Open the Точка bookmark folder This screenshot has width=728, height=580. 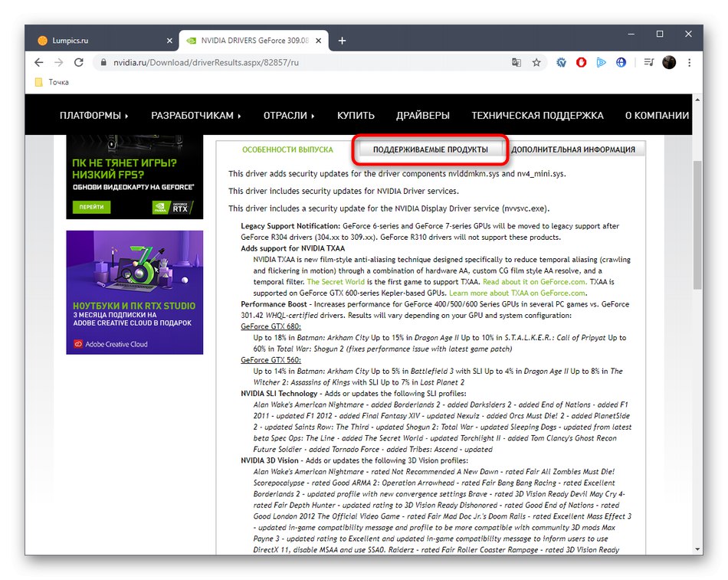pyautogui.click(x=52, y=82)
